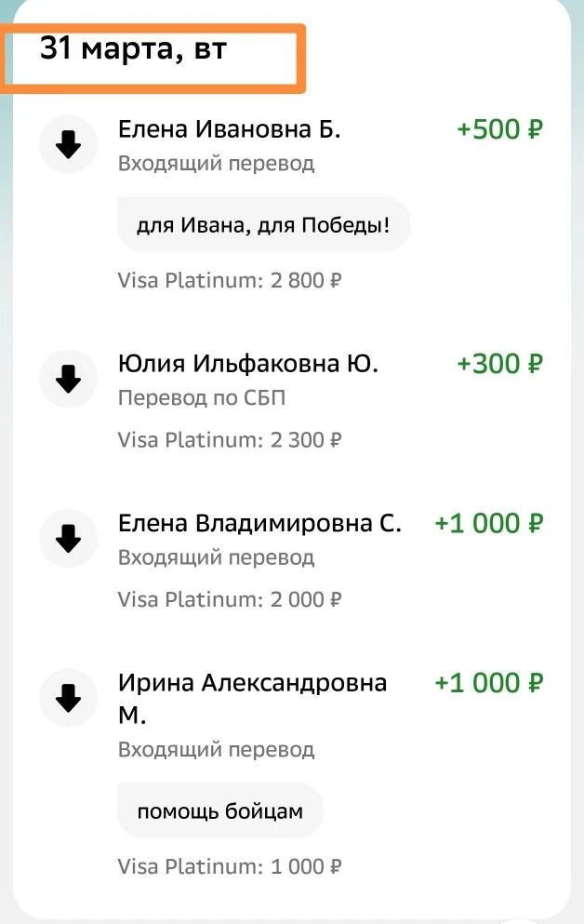Click 'Перевод по СБП' label
Viewport: 584px width, 924px height.
point(202,398)
